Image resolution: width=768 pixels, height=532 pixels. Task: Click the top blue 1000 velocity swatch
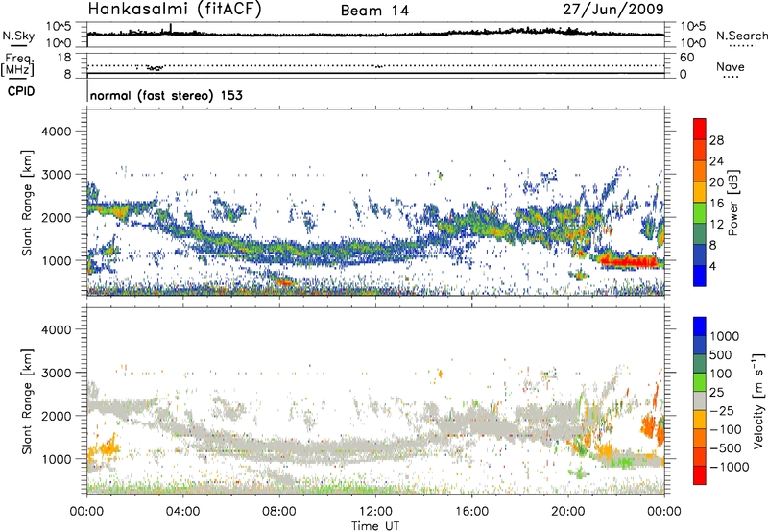(x=700, y=326)
